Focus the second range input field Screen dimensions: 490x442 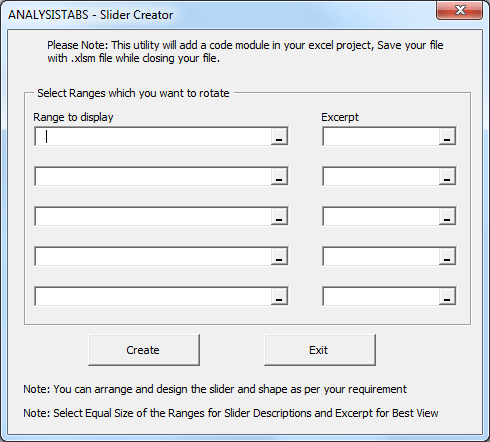tap(153, 176)
